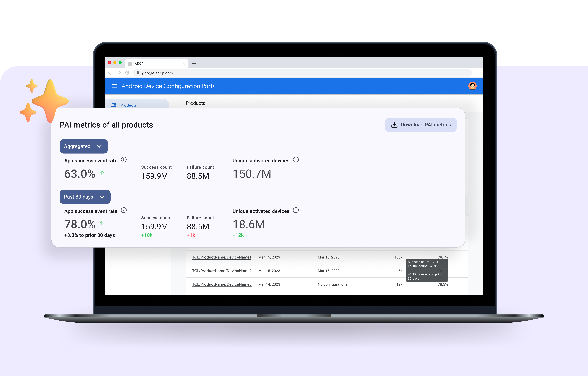
Task: Expand the Past 30 days dropdown
Action: coord(85,197)
